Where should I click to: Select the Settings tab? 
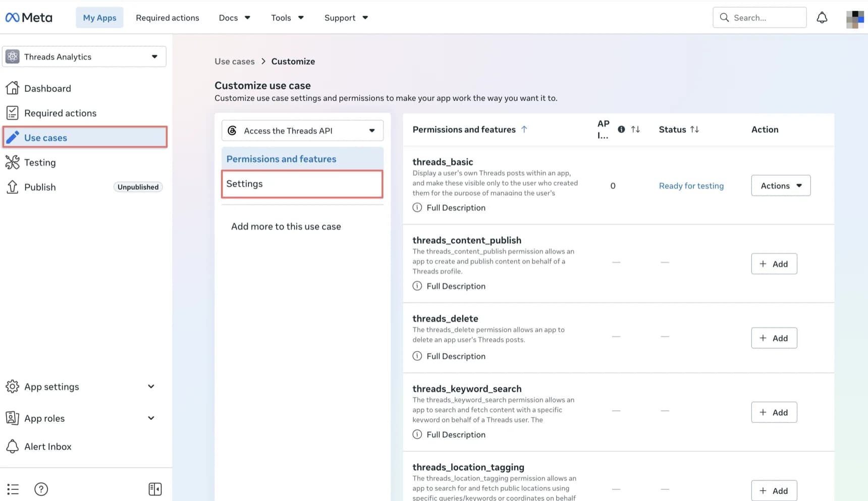[302, 184]
